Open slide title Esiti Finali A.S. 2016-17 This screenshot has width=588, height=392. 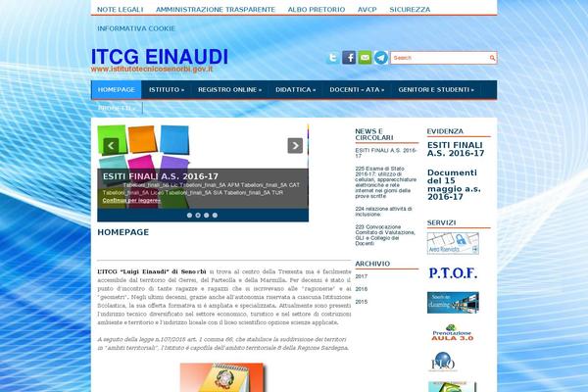[161, 176]
